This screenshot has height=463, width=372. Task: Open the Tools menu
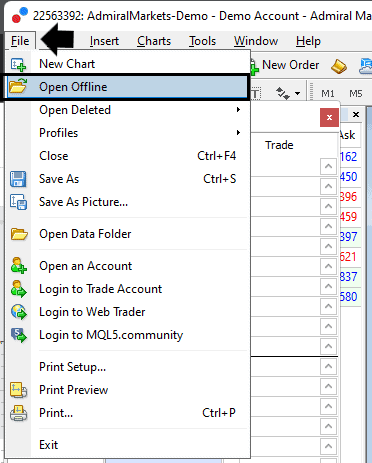click(202, 41)
